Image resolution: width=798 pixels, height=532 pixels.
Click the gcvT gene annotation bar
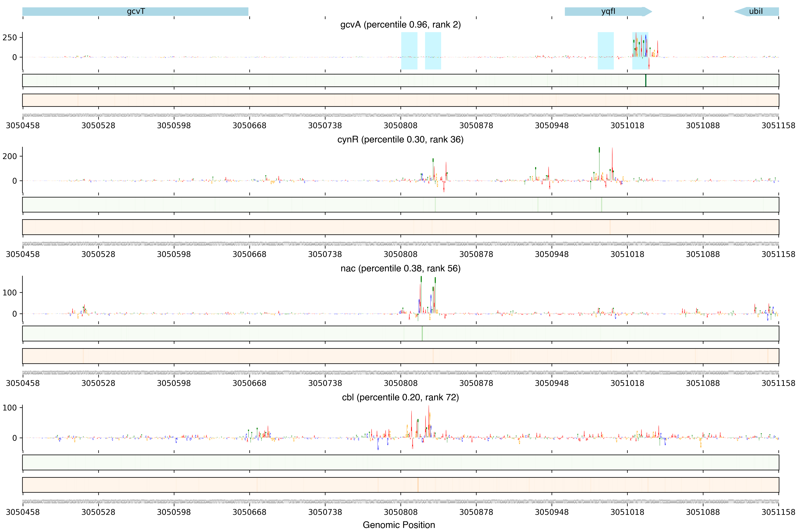[135, 11]
